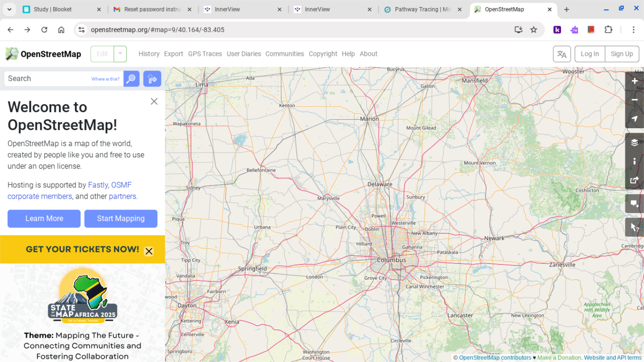Reload the current page
Viewport: 644px width, 362px height.
coord(44,30)
